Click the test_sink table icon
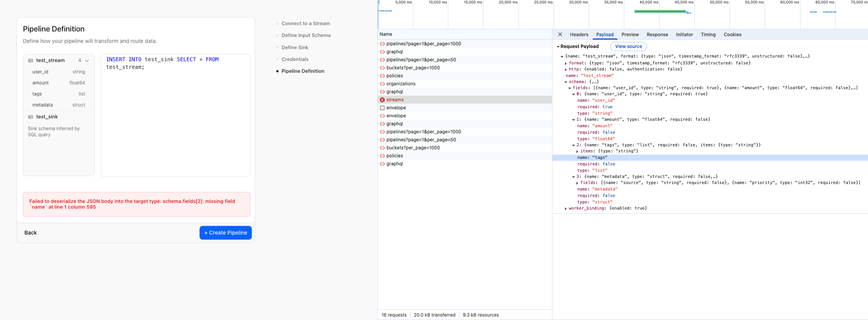868x320 pixels. coord(31,117)
